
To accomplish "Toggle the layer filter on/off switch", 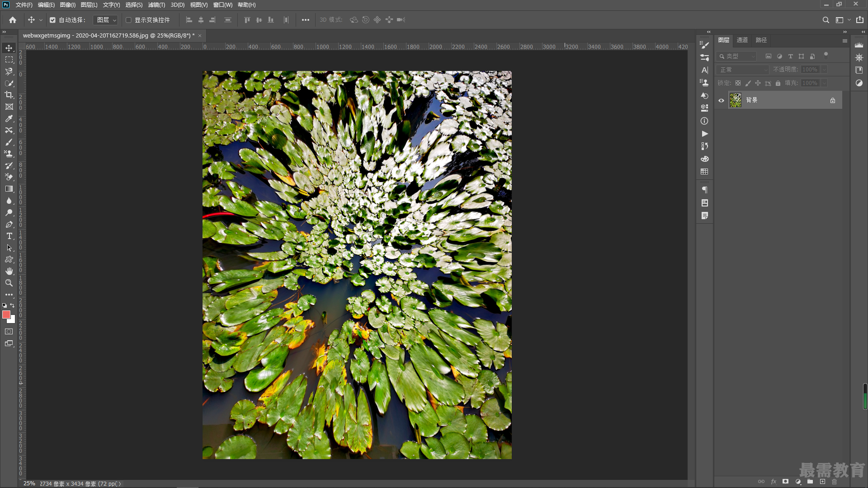I will point(826,55).
